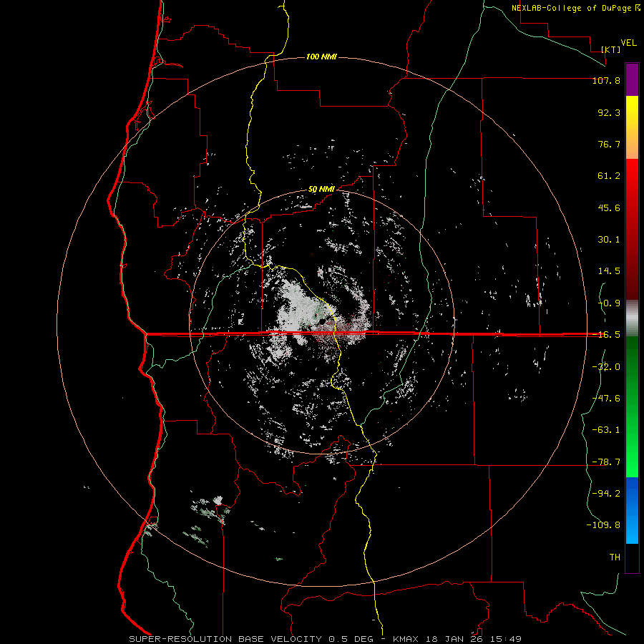Click the 76.7 value on the velocity scale
The height and width of the screenshot is (644, 644).
tap(609, 144)
